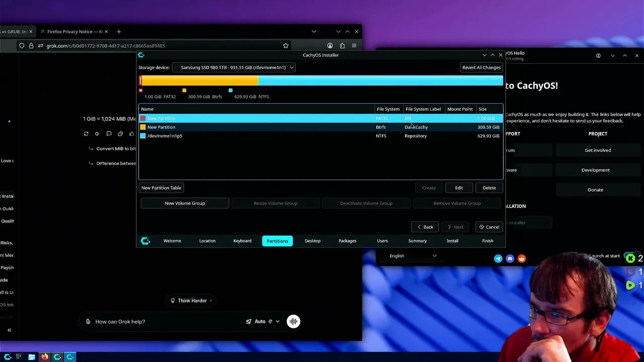644x362 pixels.
Task: Click the Grok regenerate response icon
Action: coord(86,134)
